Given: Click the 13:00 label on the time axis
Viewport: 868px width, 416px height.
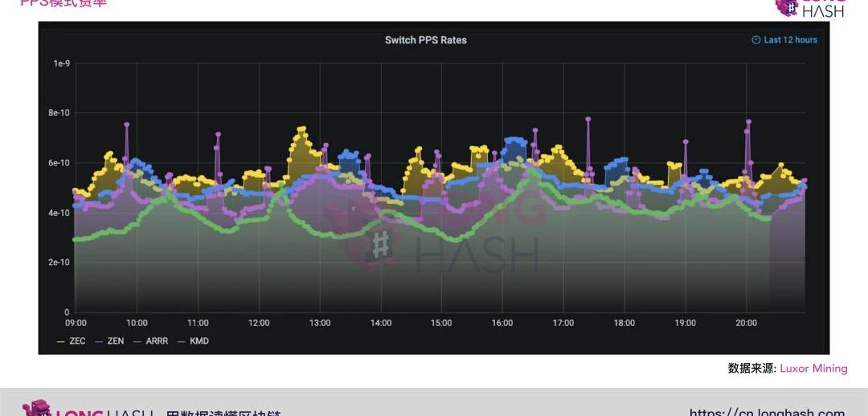Looking at the screenshot, I should coord(319,323).
